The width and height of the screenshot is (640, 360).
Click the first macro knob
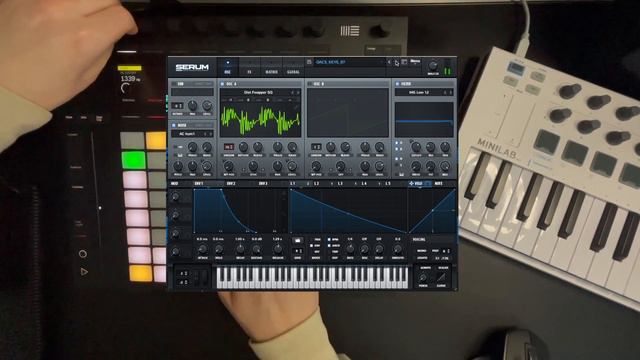point(176,197)
